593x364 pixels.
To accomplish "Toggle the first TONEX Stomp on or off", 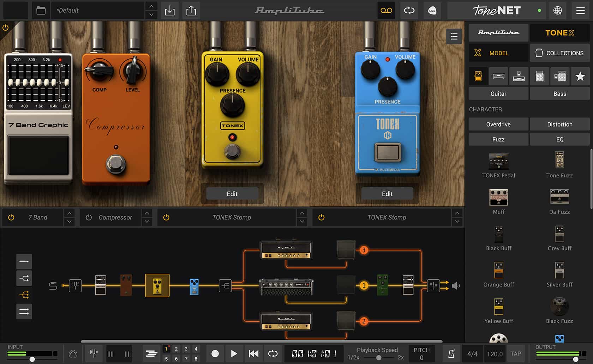I will point(166,217).
